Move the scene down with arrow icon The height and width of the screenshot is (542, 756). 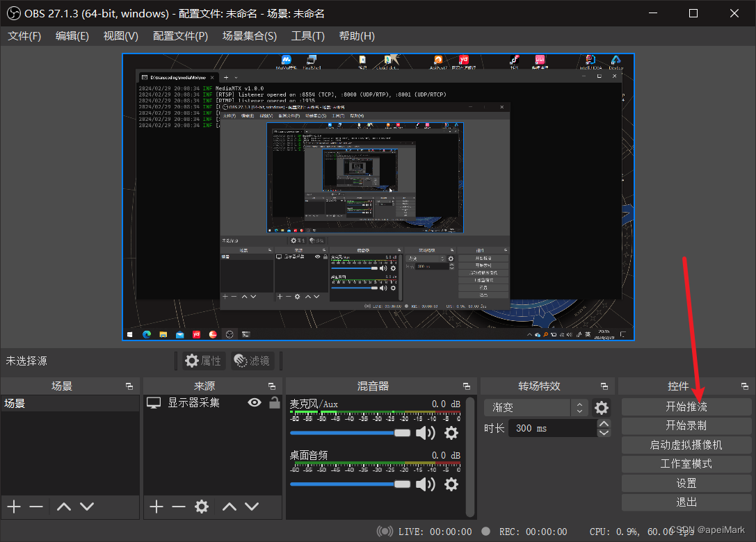point(87,507)
